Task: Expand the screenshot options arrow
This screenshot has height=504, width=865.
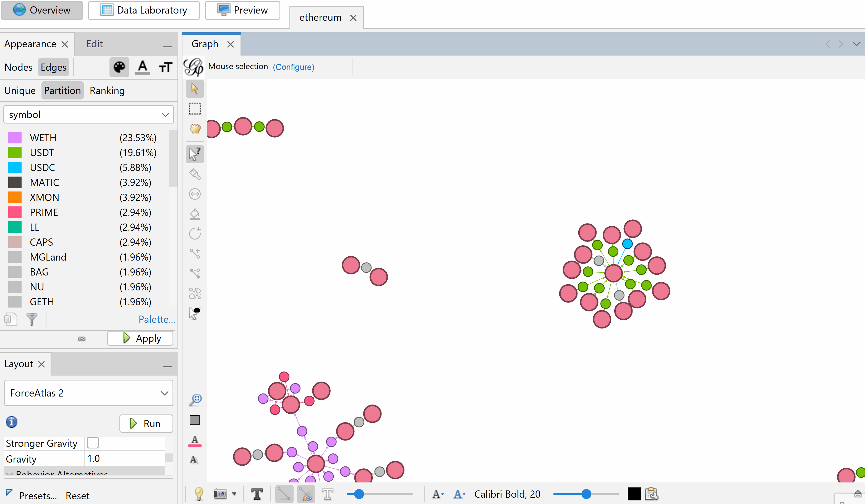Action: point(234,494)
